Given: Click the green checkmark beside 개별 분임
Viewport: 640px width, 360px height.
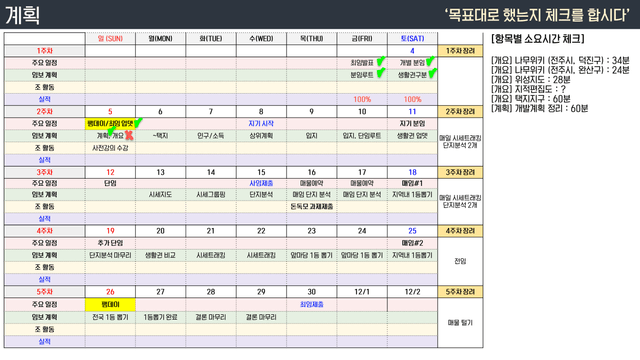Looking at the screenshot, I should [x=430, y=61].
